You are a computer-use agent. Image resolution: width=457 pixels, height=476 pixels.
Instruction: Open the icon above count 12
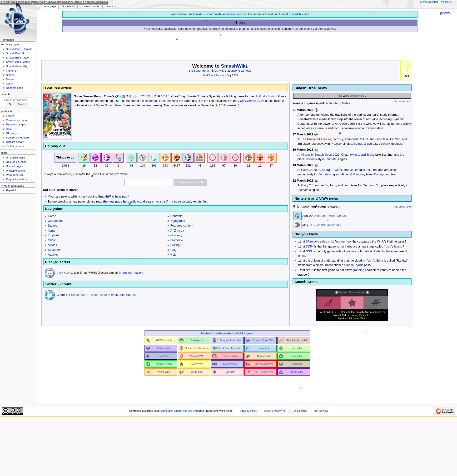click(248, 158)
